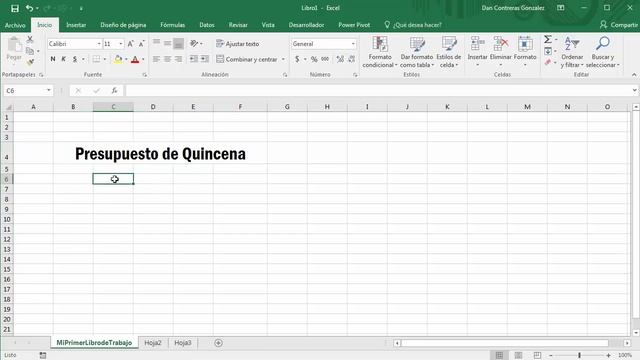
Task: Apply percent style
Action: [x=314, y=59]
